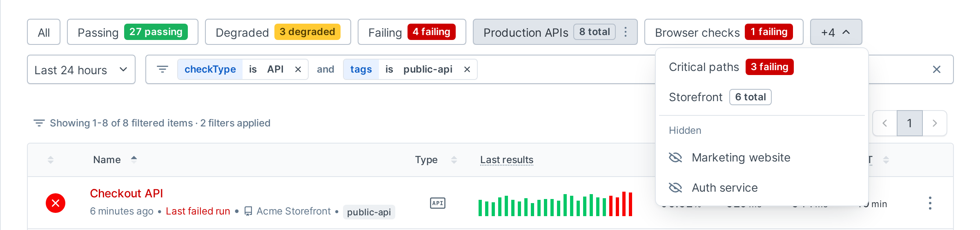Remove the checkType is API filter
The height and width of the screenshot is (230, 980).
tap(298, 69)
